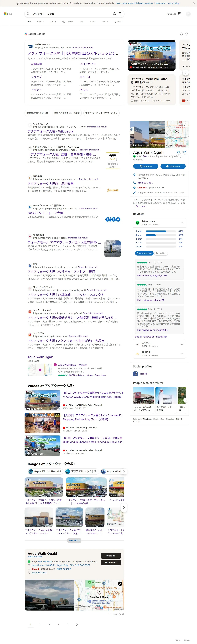Click the save icon beside Aqua Walk Ogaki title
Image resolution: width=197 pixels, height=644 pixels.
pos(179,152)
